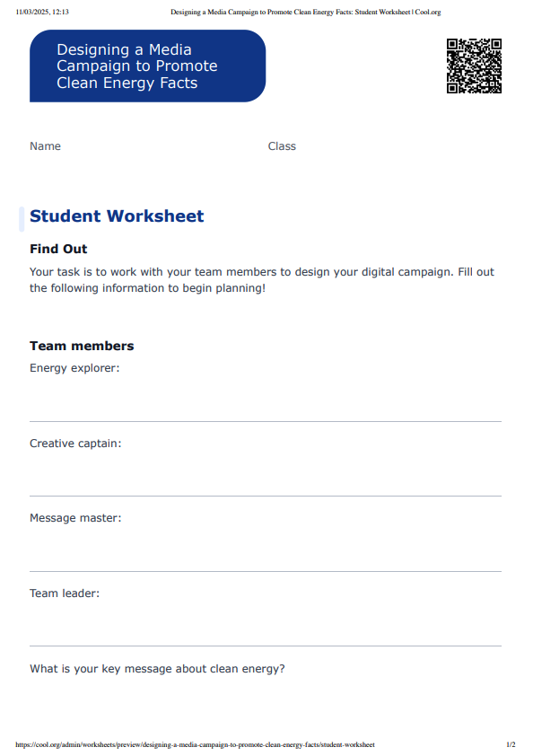The image size is (533, 756).
Task: Click the Name field label
Action: 45,146
